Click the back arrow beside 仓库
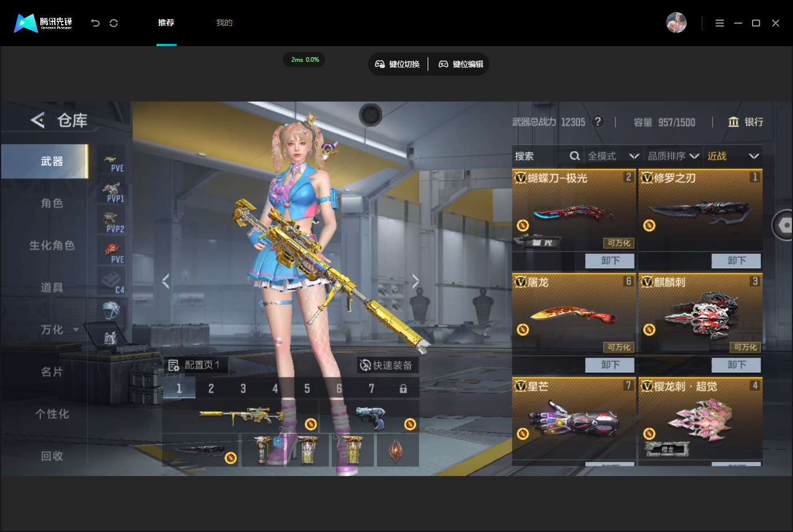 point(38,120)
